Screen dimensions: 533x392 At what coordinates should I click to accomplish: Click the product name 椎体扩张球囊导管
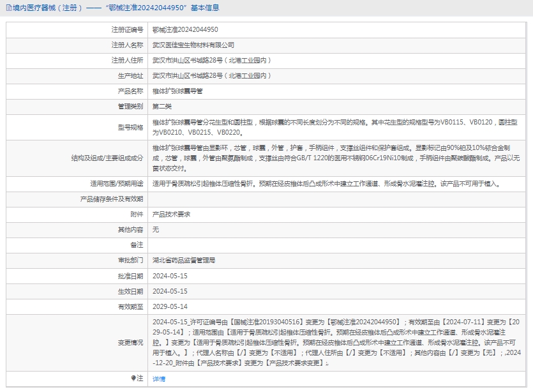[177, 91]
